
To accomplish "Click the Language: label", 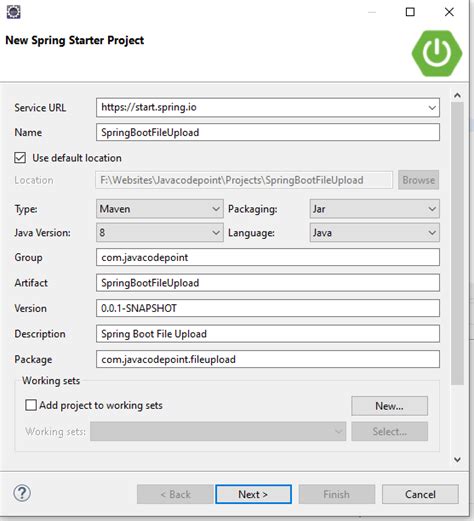I will pyautogui.click(x=251, y=233).
